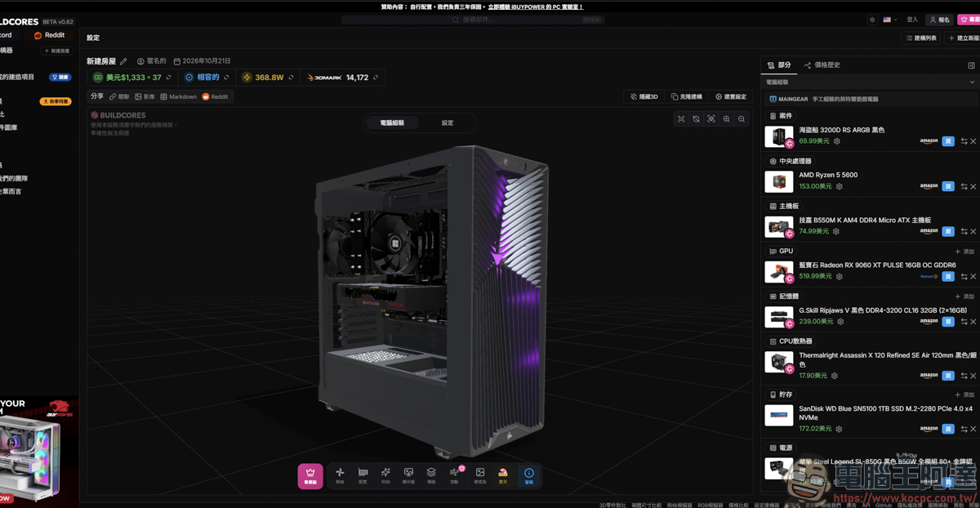Zoom out the 3D viewer
Screen dimensions: 980x508
(742, 119)
